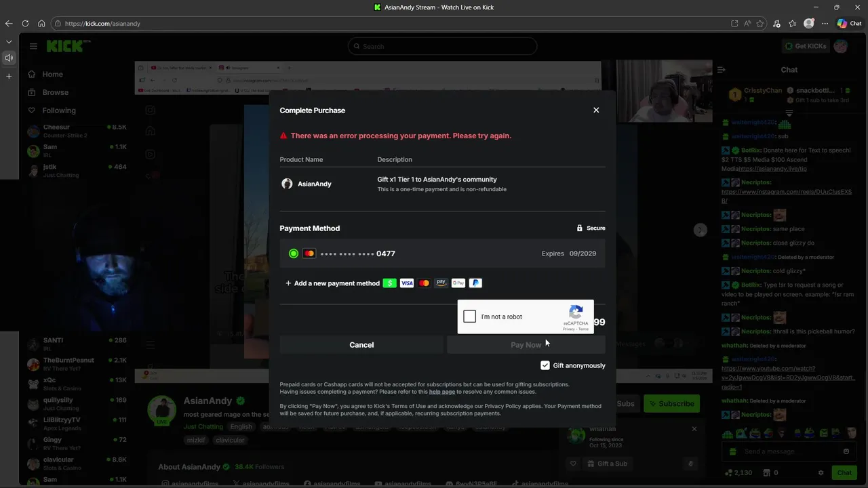Open the asianandy.live/tip link in chat
Image resolution: width=868 pixels, height=488 pixels.
tap(773, 169)
